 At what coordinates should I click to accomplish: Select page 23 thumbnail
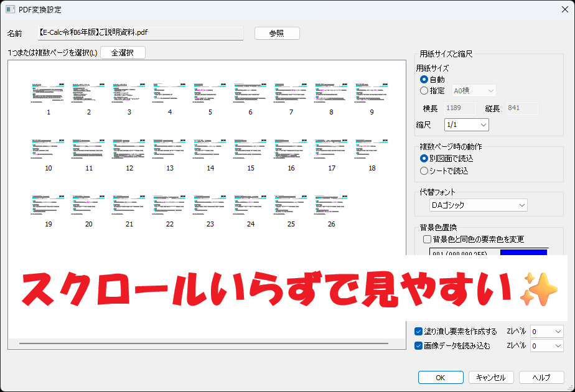(x=210, y=205)
